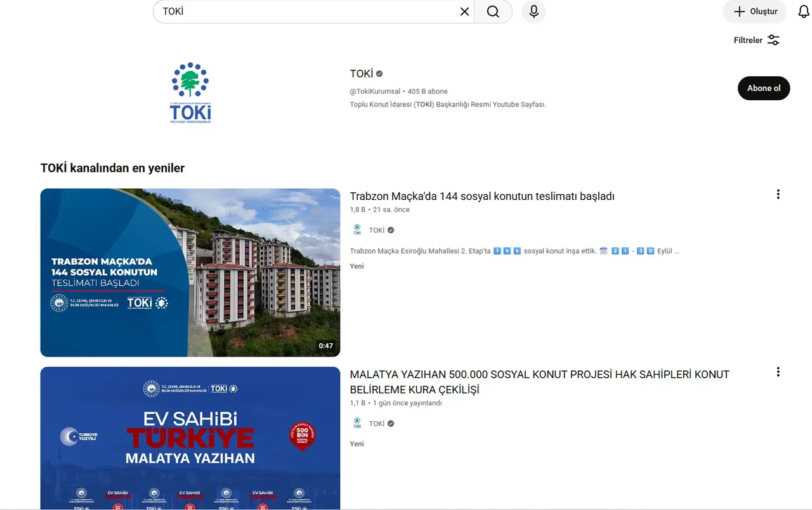Start voice search with the microphone icon

click(534, 11)
